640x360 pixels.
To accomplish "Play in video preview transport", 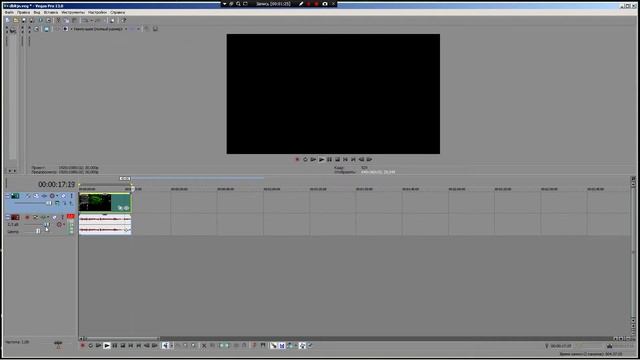I will [322, 160].
